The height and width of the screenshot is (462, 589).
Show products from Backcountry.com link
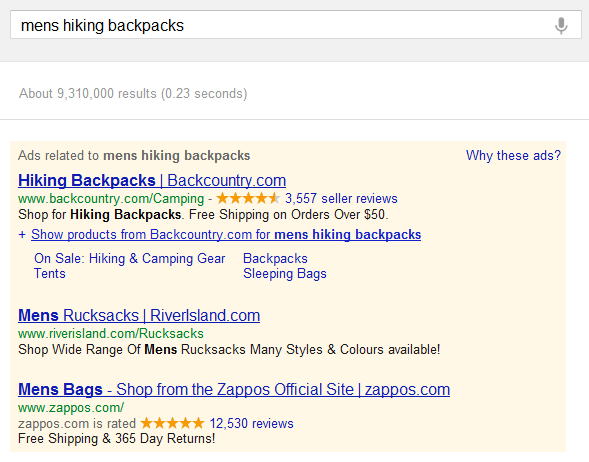[226, 235]
